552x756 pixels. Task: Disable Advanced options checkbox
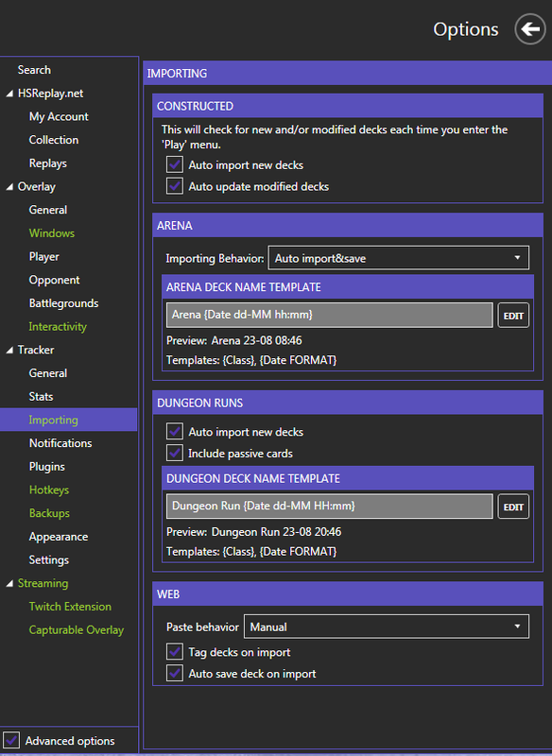tap(11, 740)
